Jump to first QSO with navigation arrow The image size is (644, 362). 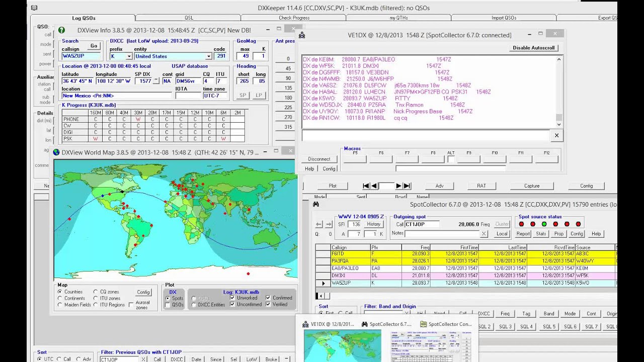pos(366,186)
